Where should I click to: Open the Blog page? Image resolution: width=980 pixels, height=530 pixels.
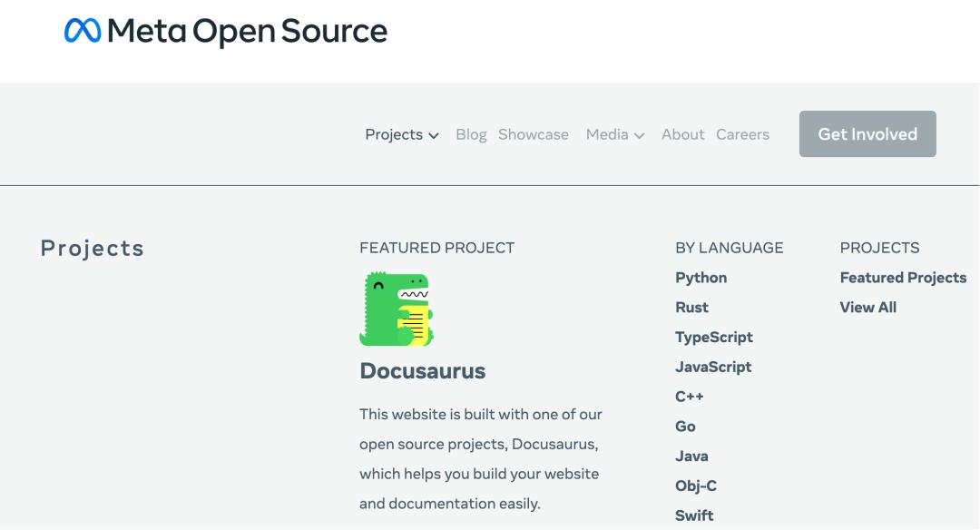(x=471, y=134)
